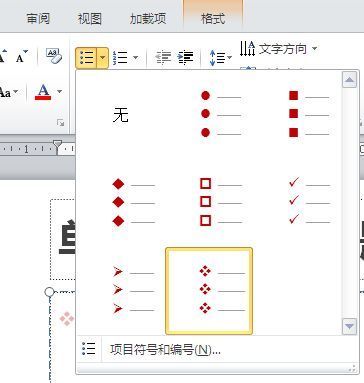This screenshot has width=364, height=383.
Task: Apply the red font color
Action: click(x=43, y=91)
